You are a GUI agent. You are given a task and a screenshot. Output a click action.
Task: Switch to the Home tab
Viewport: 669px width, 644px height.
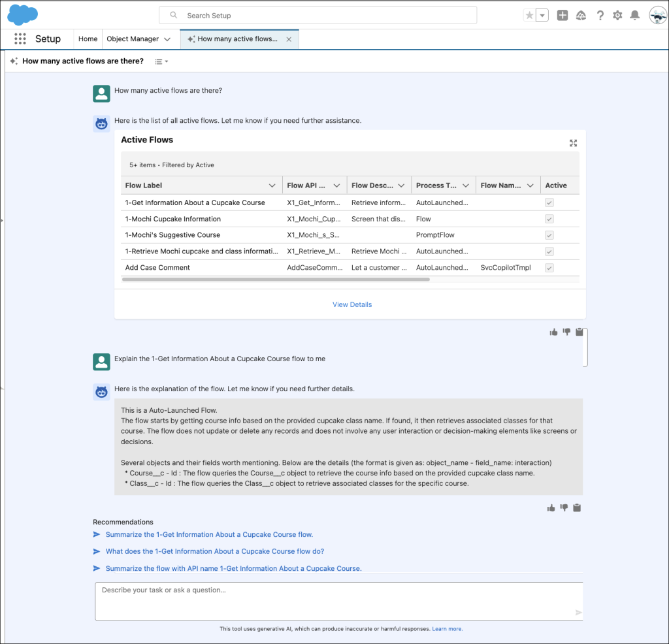pos(88,39)
